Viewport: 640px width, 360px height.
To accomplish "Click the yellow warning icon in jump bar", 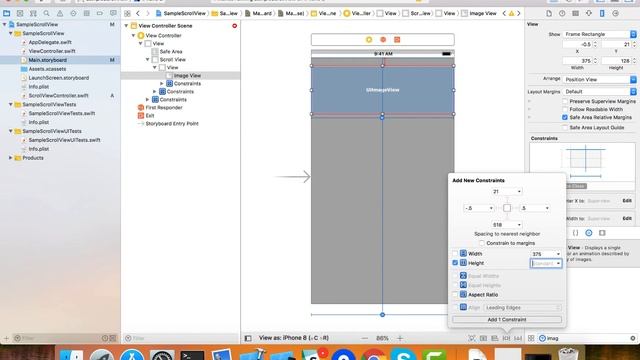I will [x=511, y=13].
